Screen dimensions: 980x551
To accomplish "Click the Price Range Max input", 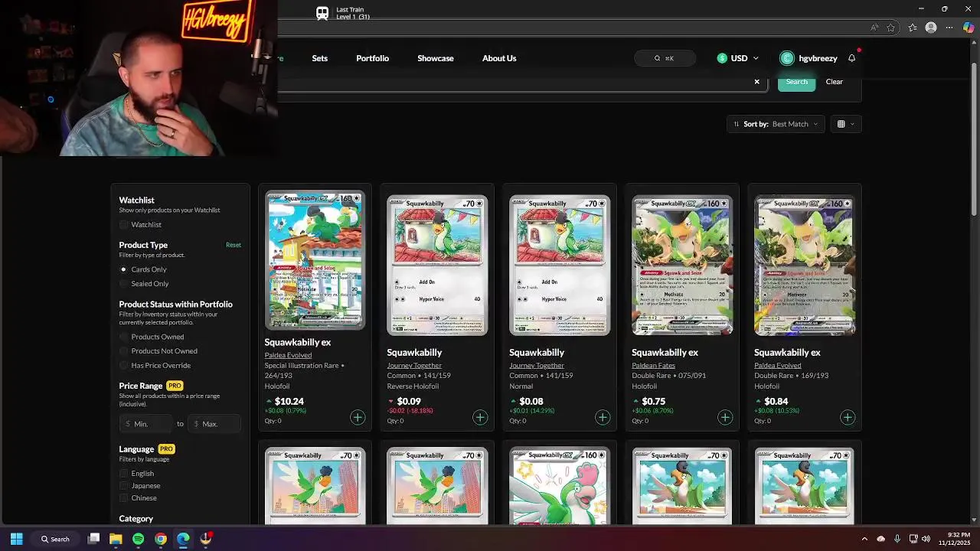I will 214,423.
